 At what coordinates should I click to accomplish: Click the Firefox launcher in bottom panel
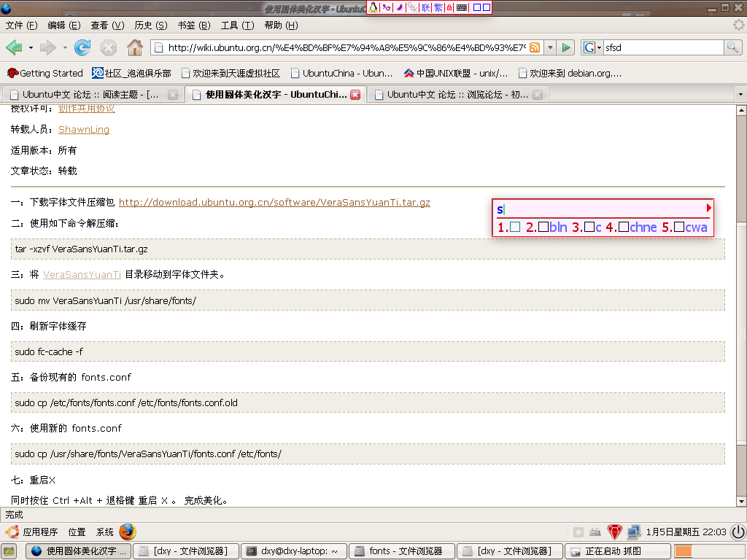(x=127, y=532)
